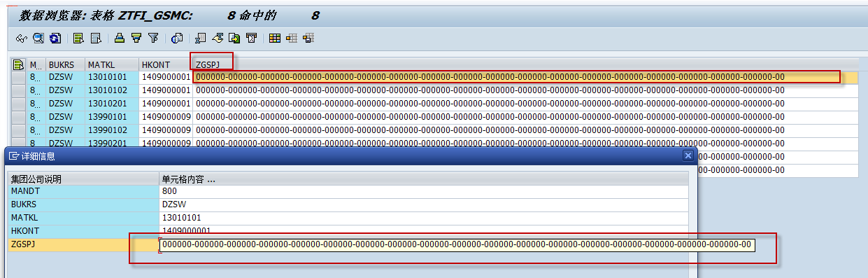Select the row selector for MATKL 13010101
The width and height of the screenshot is (868, 278).
pos(19,77)
